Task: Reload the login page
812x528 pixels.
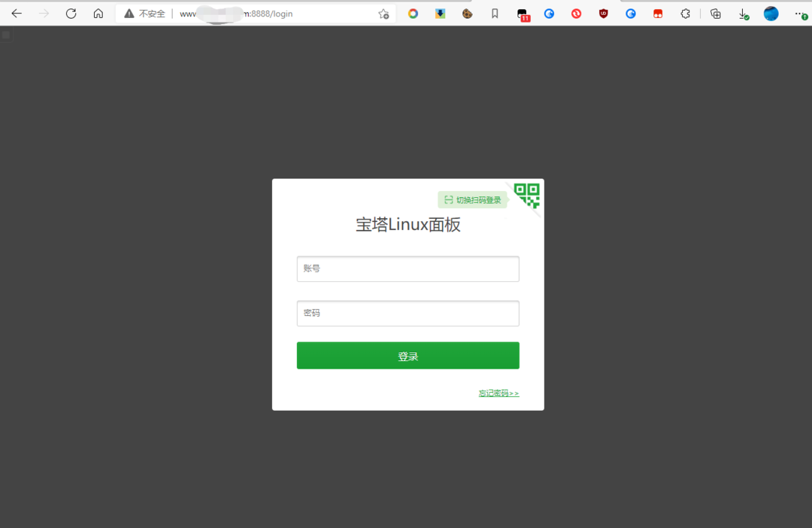Action: tap(71, 14)
